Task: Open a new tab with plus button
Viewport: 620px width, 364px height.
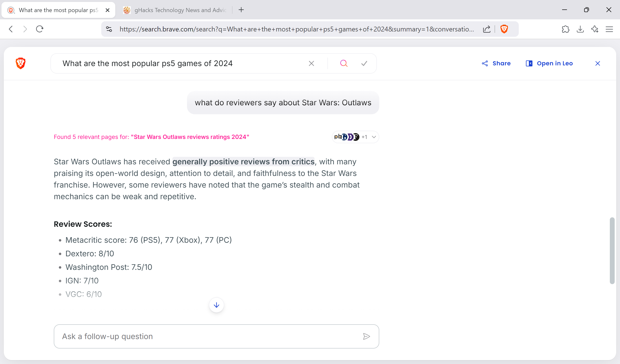Action: (241, 10)
